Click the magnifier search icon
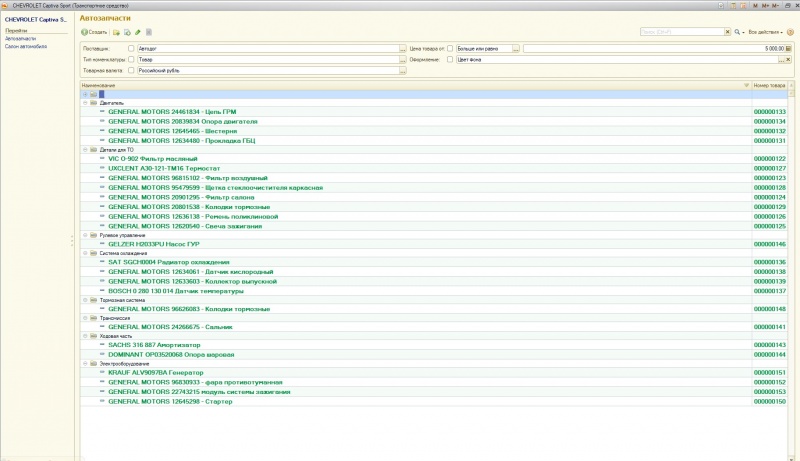The width and height of the screenshot is (800, 461). click(x=737, y=32)
